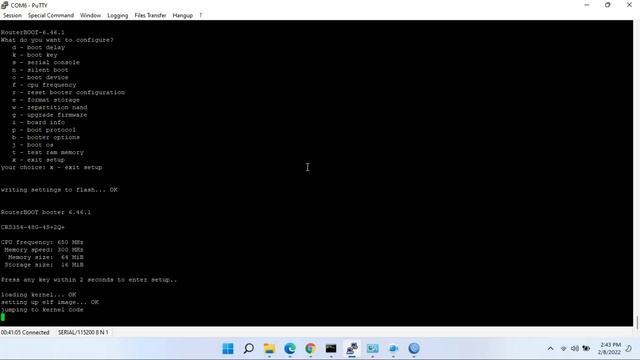Image resolution: width=640 pixels, height=360 pixels.
Task: Click 'Press any key within 2 seconds' line
Action: (89, 280)
